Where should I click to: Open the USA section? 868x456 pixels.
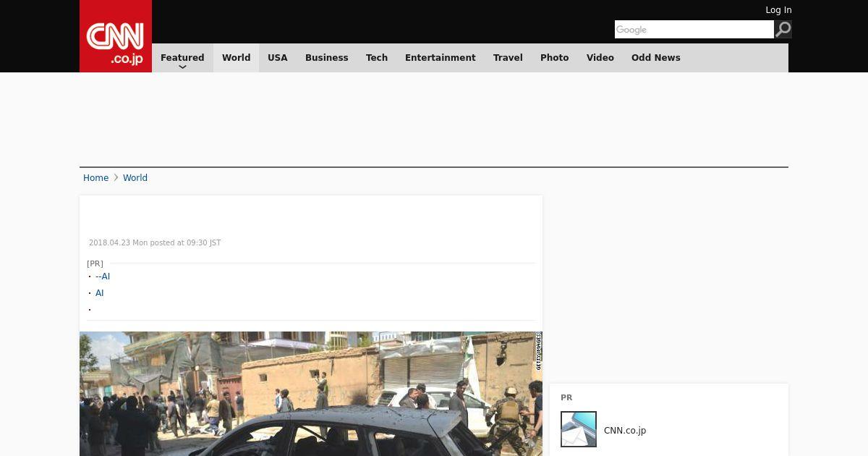[x=278, y=58]
